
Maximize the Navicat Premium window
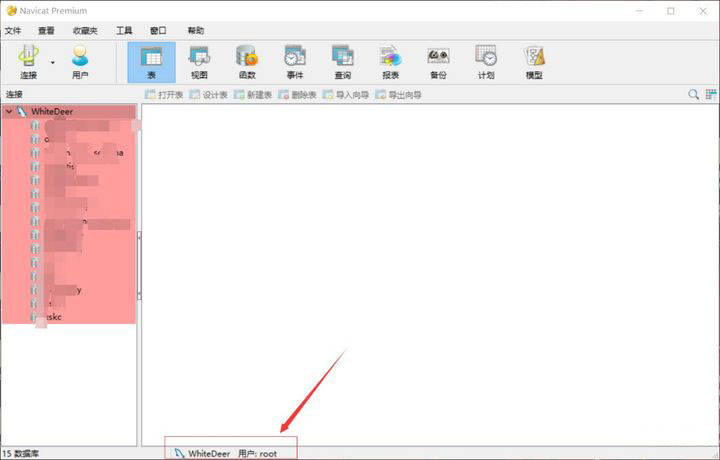[x=671, y=11]
